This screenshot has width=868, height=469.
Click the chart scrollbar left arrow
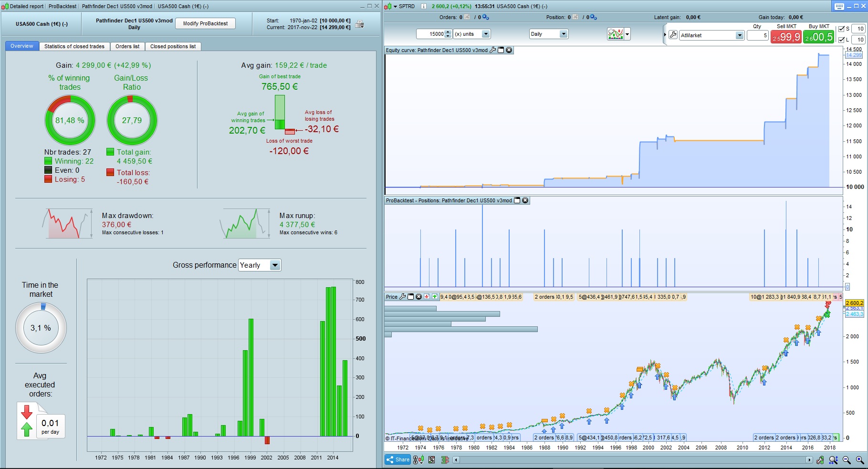pyautogui.click(x=456, y=460)
